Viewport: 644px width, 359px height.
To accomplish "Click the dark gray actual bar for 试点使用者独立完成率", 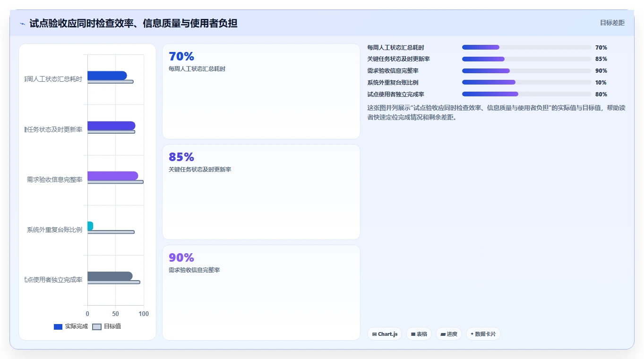I will point(110,276).
